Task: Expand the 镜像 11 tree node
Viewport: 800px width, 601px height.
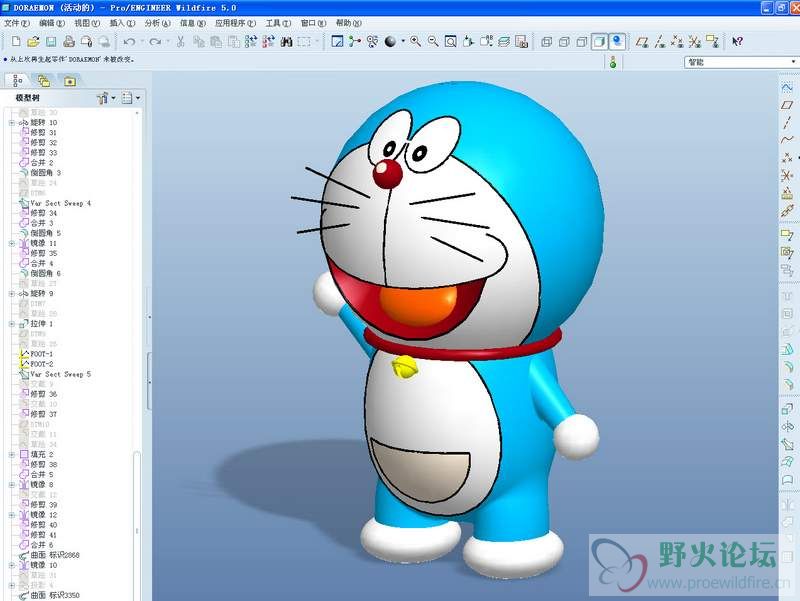Action: 12,243
